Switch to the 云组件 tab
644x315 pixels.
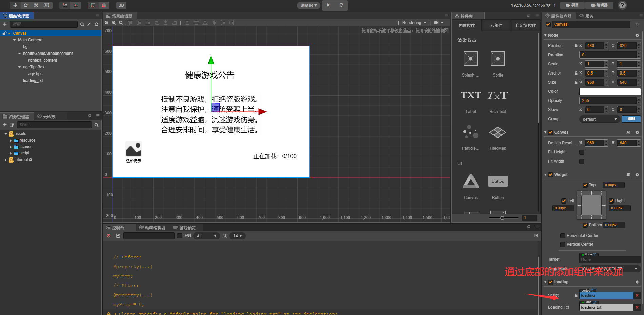496,25
